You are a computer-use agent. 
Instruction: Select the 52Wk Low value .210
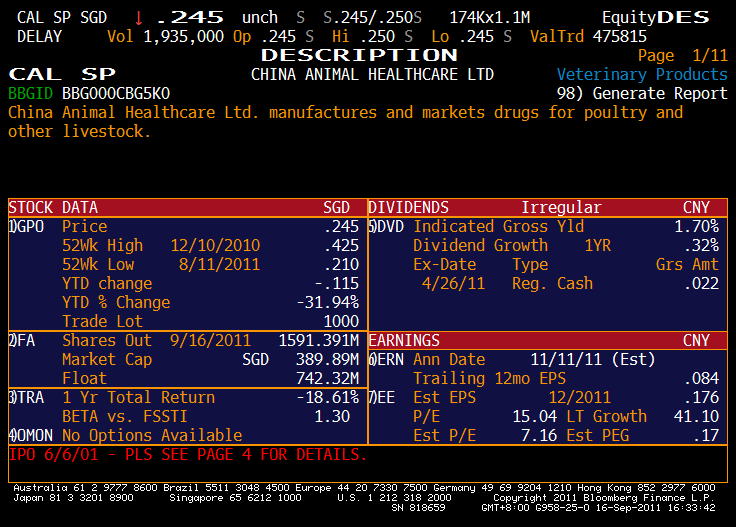(342, 265)
